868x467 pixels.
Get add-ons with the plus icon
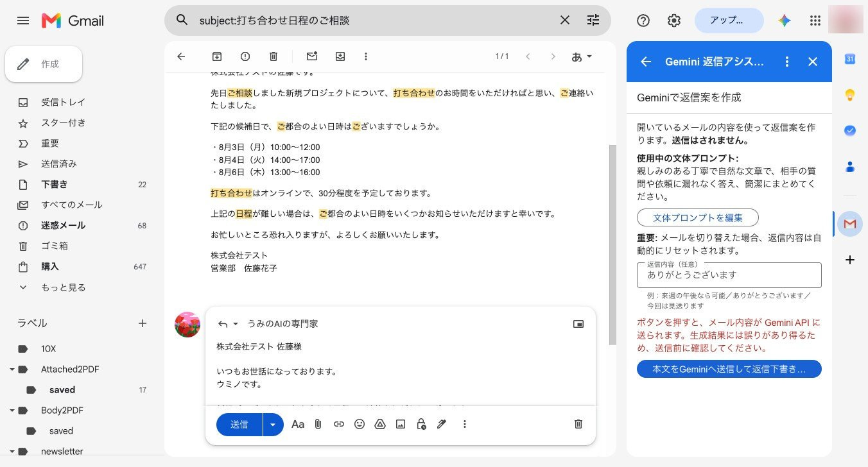pyautogui.click(x=850, y=260)
